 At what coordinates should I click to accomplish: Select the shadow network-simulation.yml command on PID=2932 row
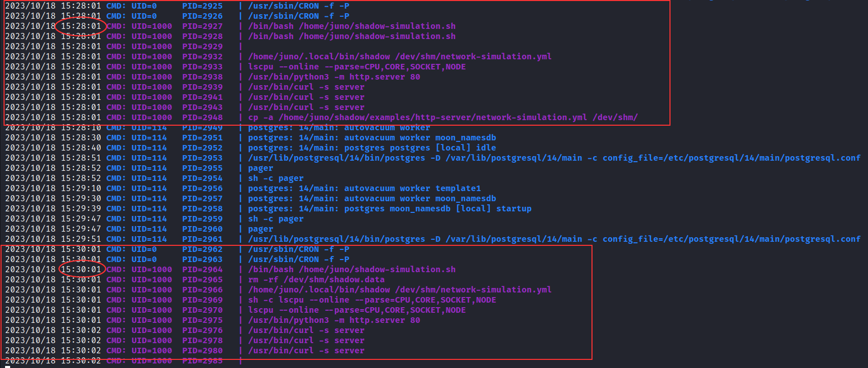(400, 57)
